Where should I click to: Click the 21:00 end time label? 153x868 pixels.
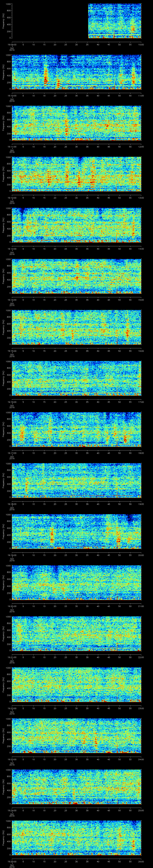141,606
